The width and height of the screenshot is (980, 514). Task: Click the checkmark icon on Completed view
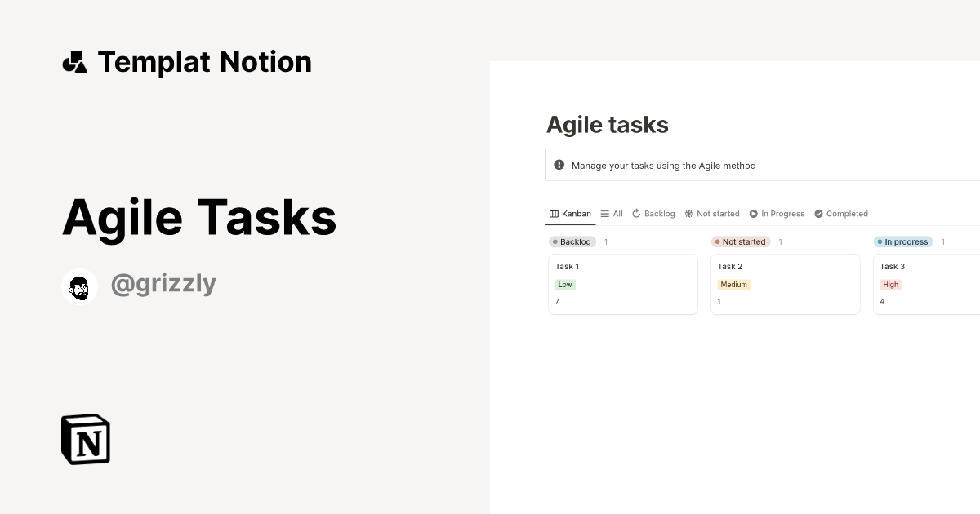pos(819,213)
